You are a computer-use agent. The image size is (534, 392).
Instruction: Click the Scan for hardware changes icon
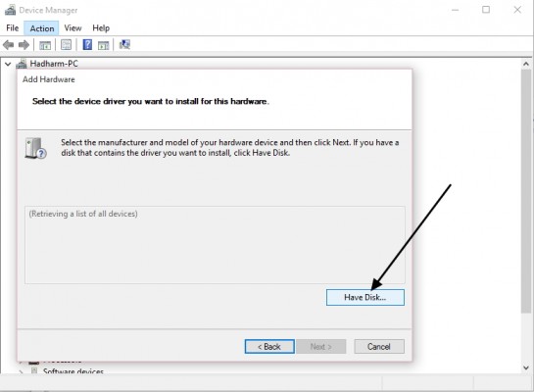124,45
